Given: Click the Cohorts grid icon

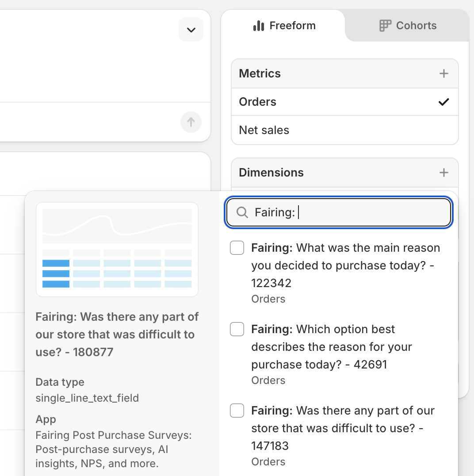Looking at the screenshot, I should [385, 26].
